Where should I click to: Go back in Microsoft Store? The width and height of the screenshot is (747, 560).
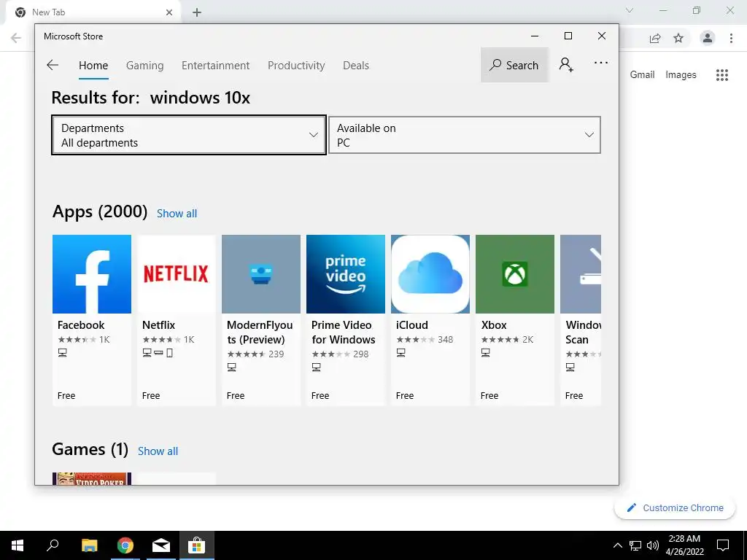53,65
